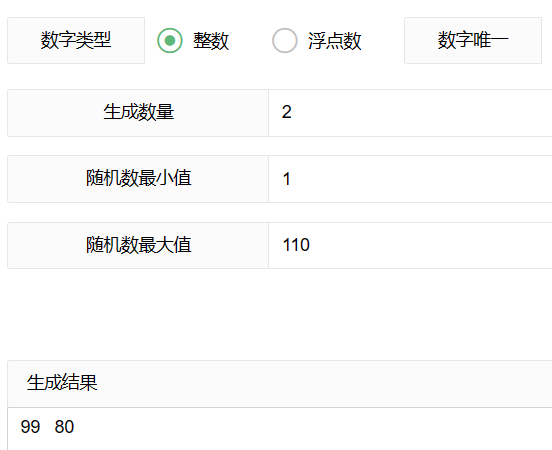Click the generated number 99
The image size is (552, 450).
click(x=30, y=427)
